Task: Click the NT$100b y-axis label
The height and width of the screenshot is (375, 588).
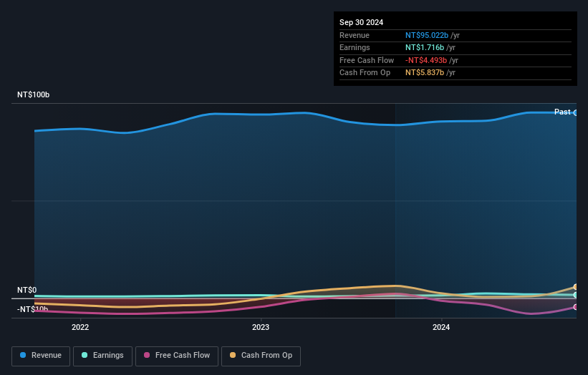Action: [34, 94]
